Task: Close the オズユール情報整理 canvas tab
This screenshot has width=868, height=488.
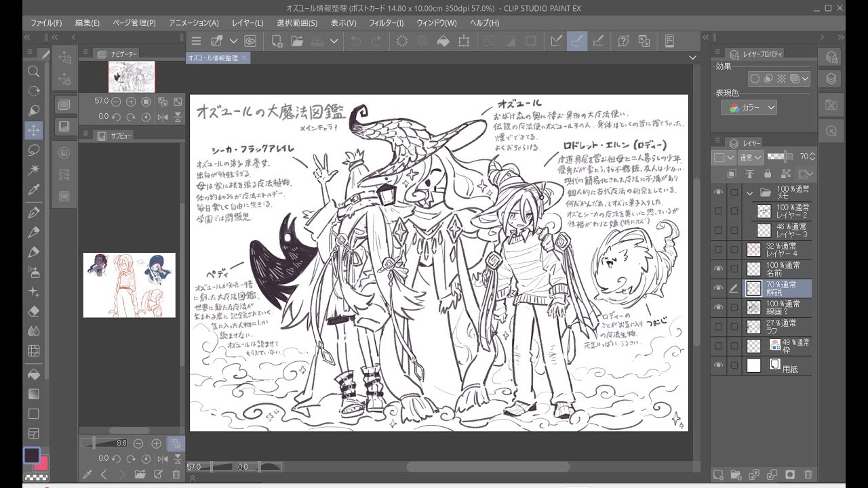Action: (x=244, y=58)
